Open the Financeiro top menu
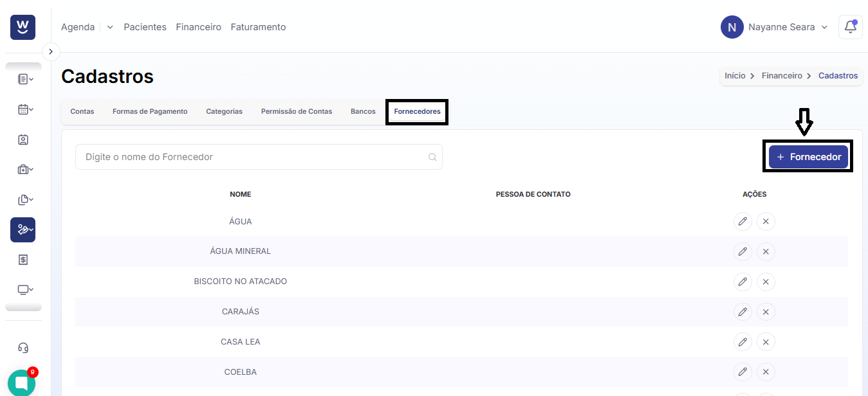 (x=199, y=27)
